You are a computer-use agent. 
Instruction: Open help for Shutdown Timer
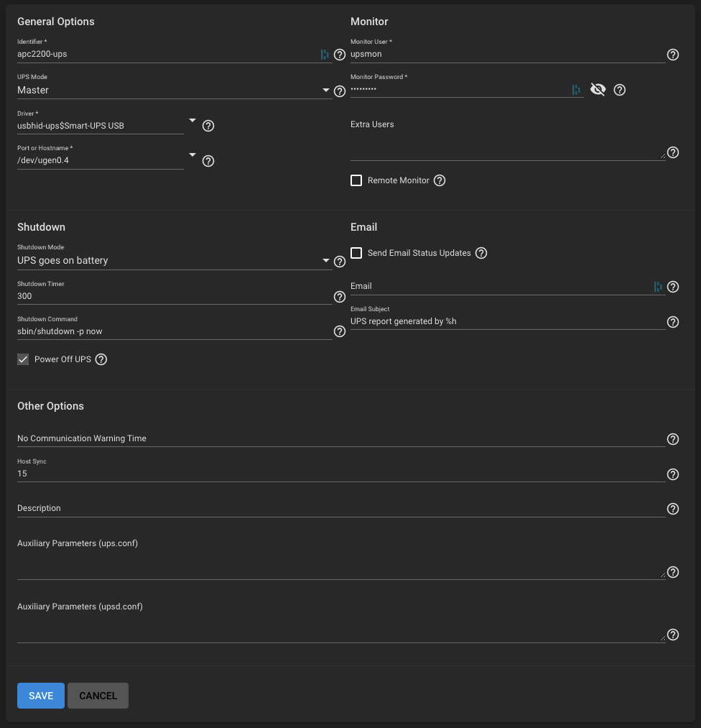340,297
